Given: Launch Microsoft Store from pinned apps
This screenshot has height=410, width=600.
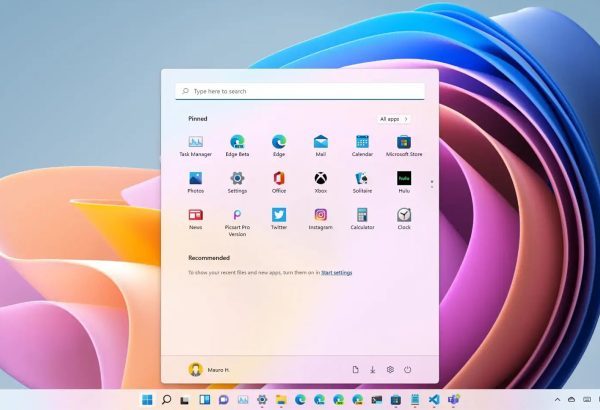Looking at the screenshot, I should tap(404, 146).
